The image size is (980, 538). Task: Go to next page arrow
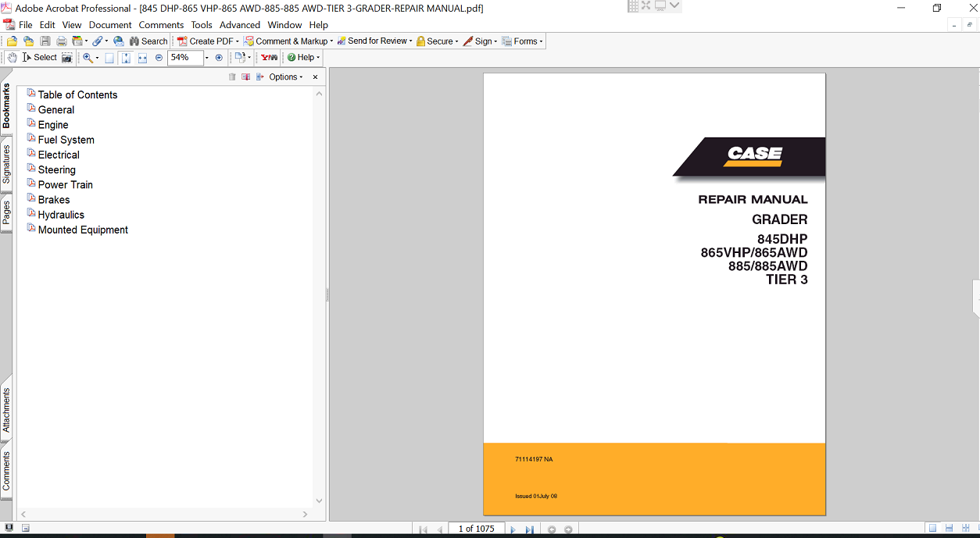pyautogui.click(x=513, y=529)
